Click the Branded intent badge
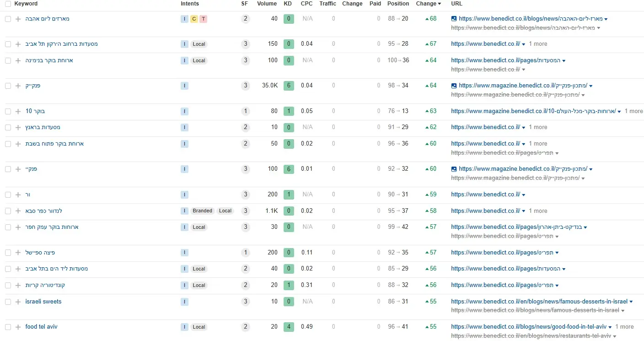Image resolution: width=644 pixels, height=341 pixels. (x=202, y=211)
